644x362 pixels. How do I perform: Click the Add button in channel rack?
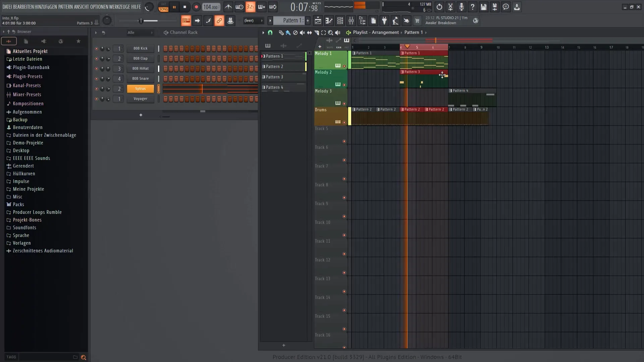[140, 115]
